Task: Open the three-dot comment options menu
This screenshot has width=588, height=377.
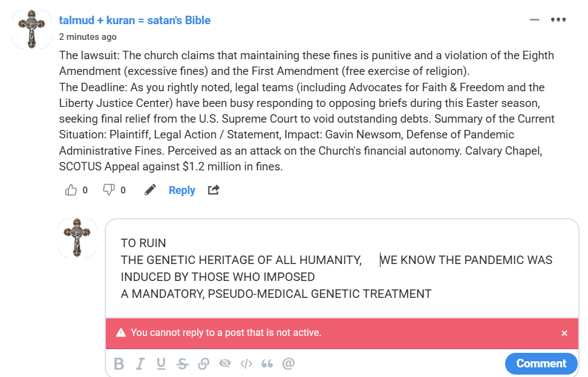Action: click(x=558, y=20)
